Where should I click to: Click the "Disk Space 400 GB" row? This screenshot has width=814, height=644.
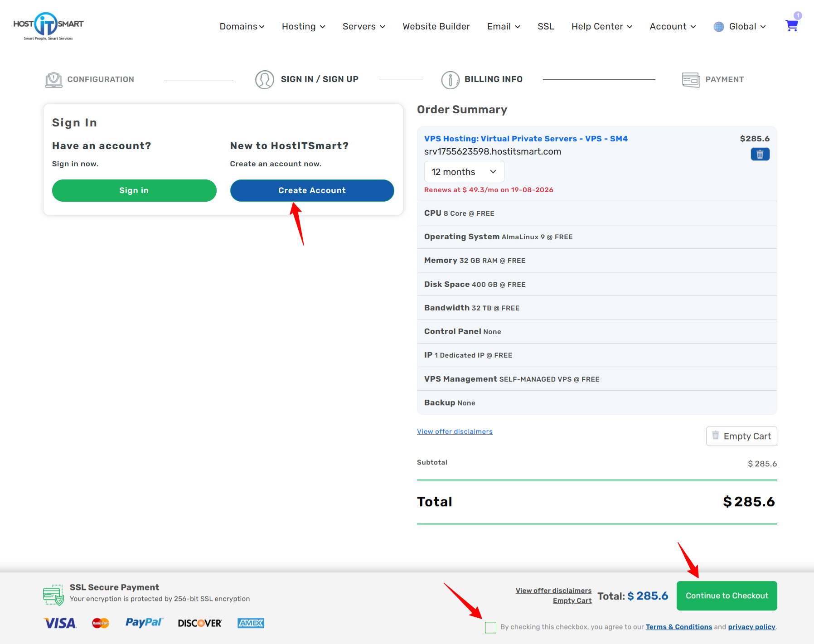click(x=597, y=284)
